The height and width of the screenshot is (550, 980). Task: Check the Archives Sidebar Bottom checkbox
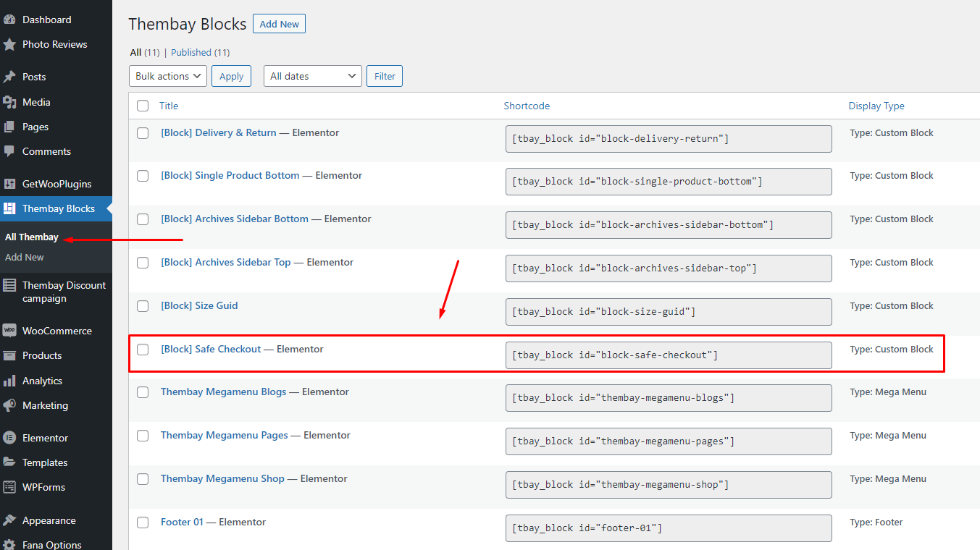143,219
